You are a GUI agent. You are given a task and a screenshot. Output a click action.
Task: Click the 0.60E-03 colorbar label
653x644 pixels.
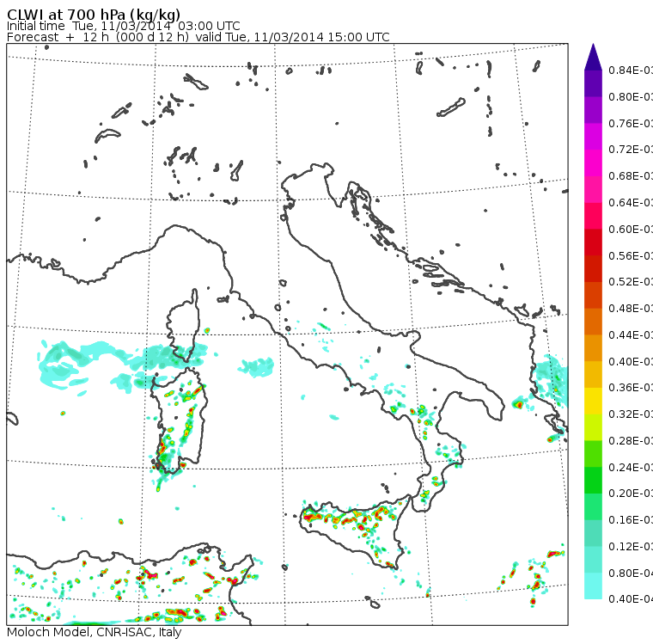pos(631,229)
